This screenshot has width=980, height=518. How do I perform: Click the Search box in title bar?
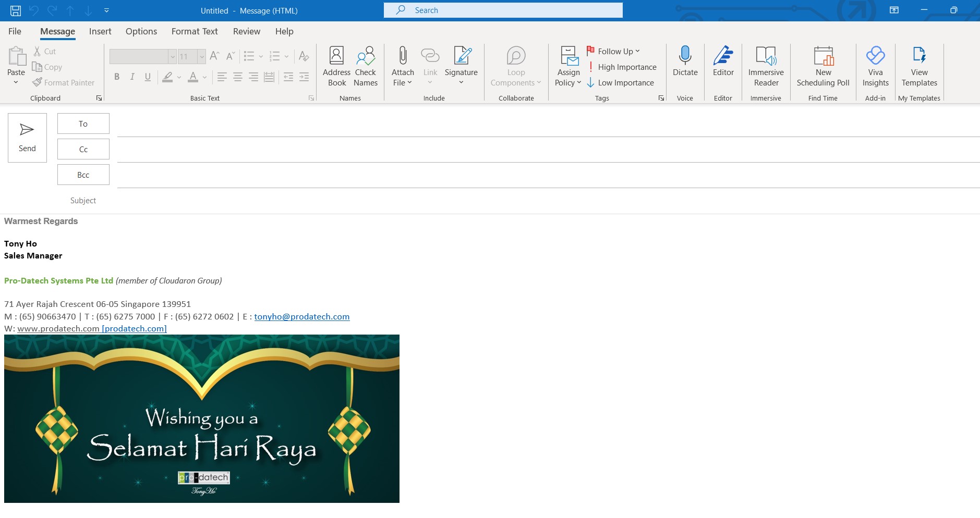coord(503,10)
